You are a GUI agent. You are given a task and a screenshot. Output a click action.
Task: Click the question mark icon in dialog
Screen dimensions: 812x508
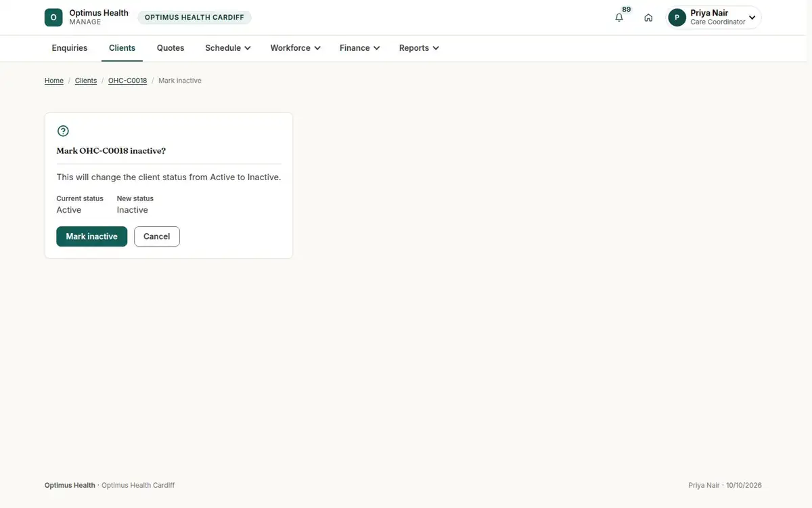pyautogui.click(x=63, y=131)
